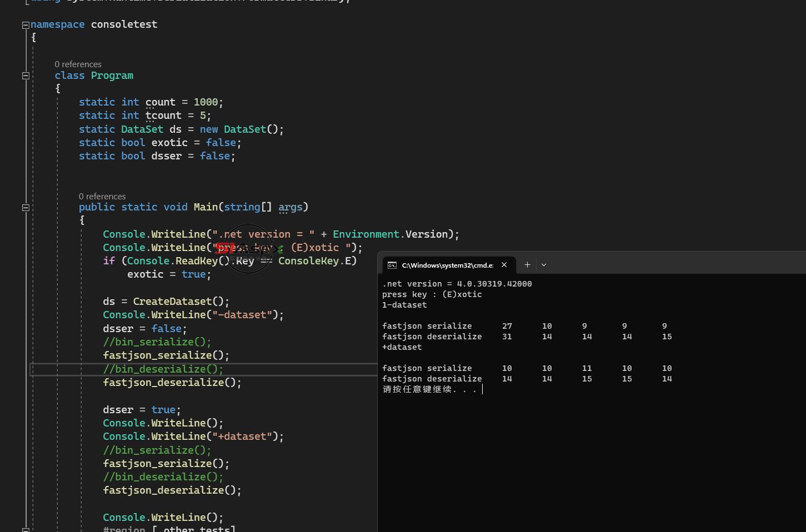The image size is (806, 532).
Task: Close the cmd.exe terminal tab
Action: pos(504,265)
